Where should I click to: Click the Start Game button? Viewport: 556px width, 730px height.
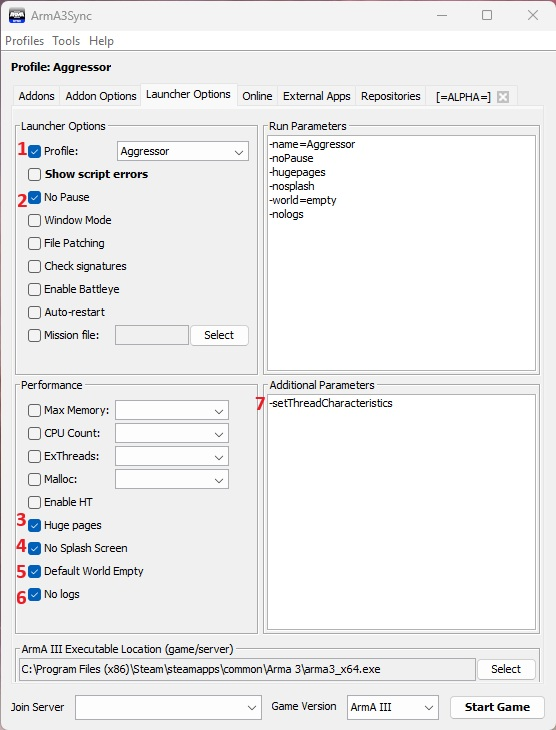coord(497,707)
